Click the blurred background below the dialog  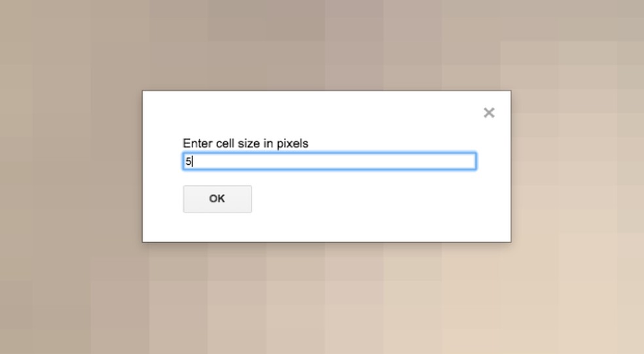327,301
